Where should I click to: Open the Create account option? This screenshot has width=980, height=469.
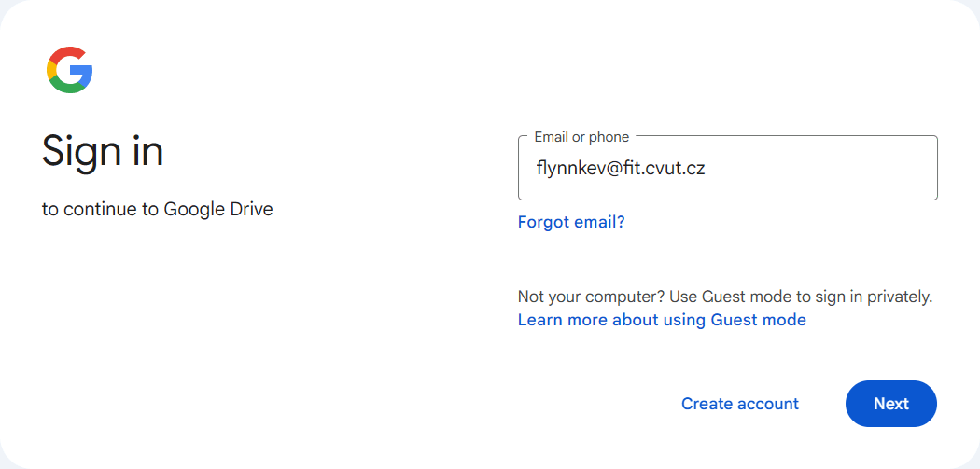coord(739,404)
